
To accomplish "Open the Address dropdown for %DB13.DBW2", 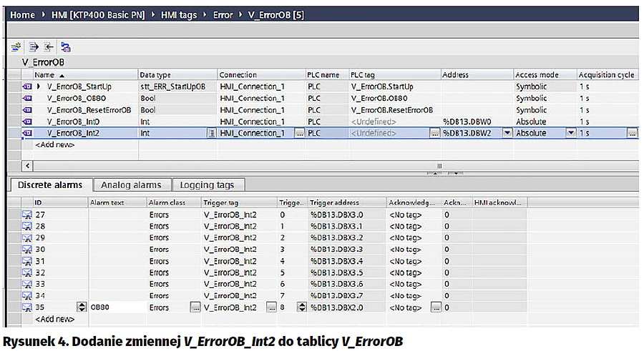I will [x=507, y=133].
